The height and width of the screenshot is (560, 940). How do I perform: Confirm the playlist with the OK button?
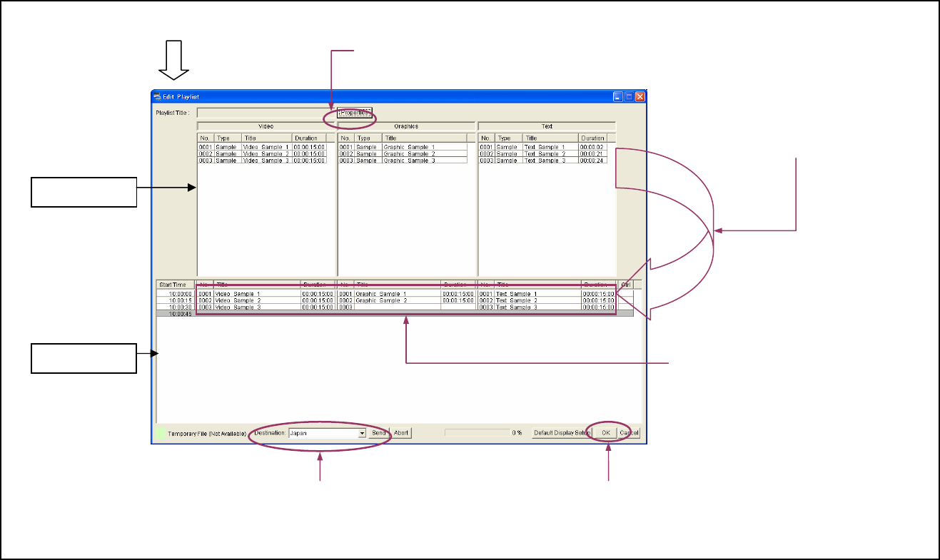605,432
